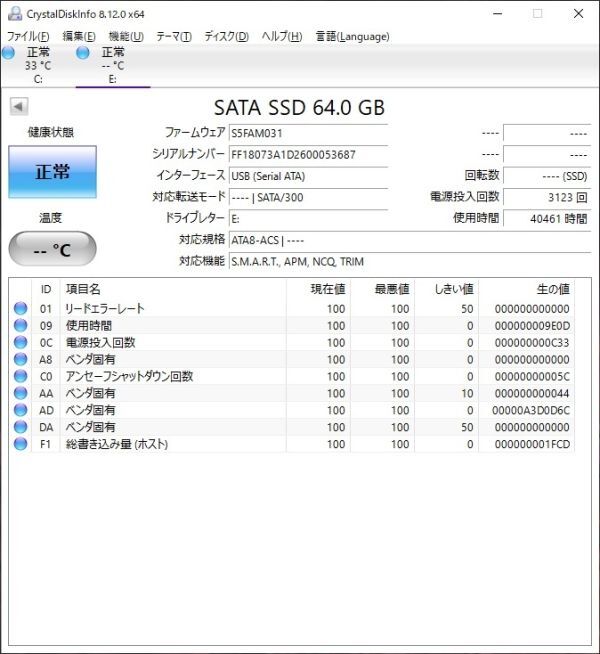The width and height of the screenshot is (600, 654).
Task: Click the CrystalDiskInfo title bar icon
Action: (15, 14)
